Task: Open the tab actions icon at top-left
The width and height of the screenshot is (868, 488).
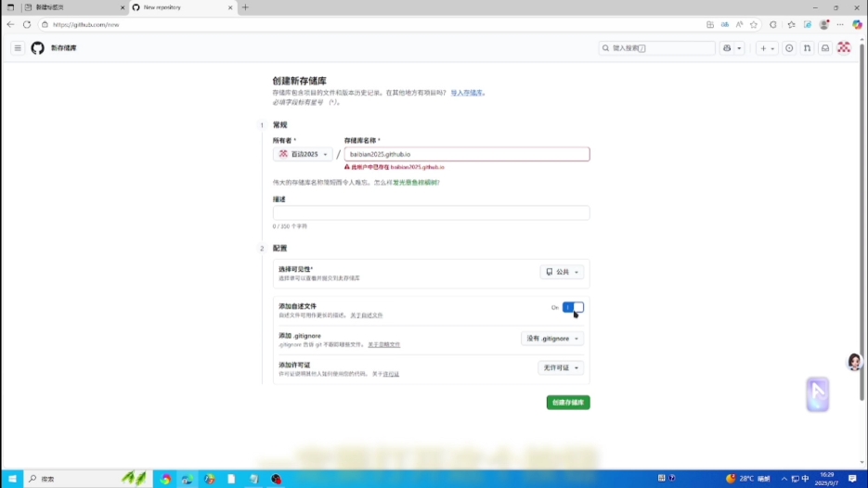Action: pyautogui.click(x=10, y=7)
